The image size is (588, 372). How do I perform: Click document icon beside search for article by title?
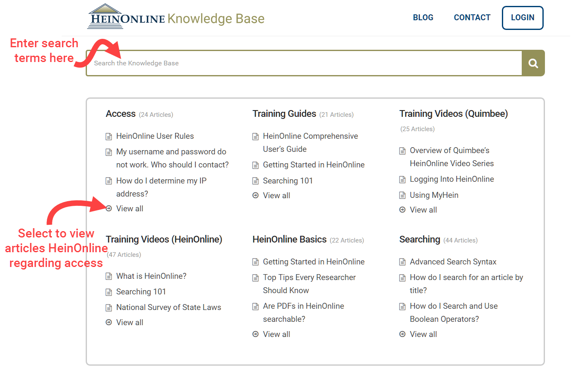(x=402, y=278)
